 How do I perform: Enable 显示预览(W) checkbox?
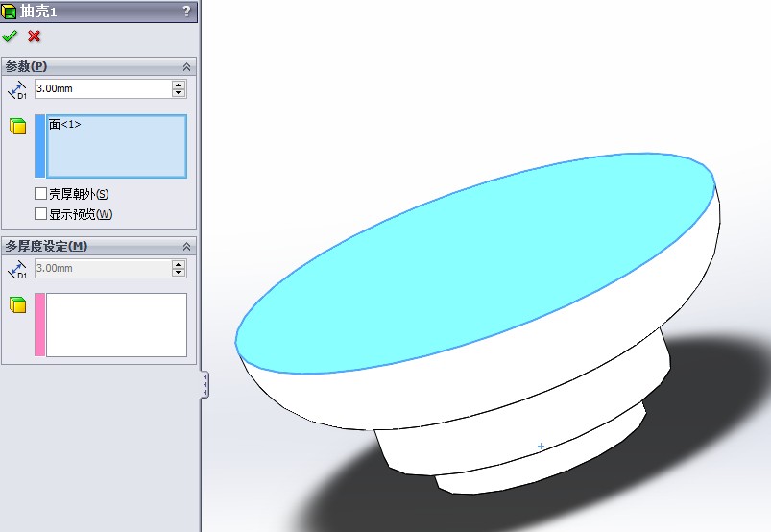(x=41, y=214)
